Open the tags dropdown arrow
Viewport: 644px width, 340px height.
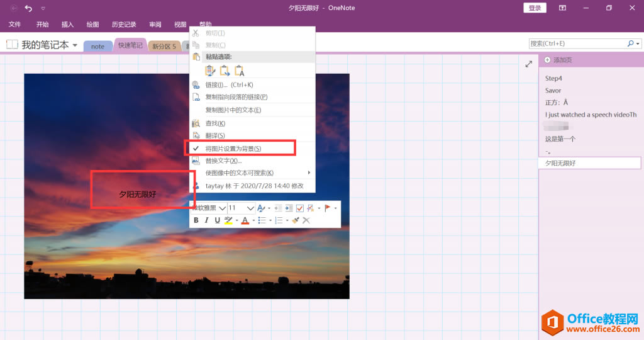click(319, 208)
